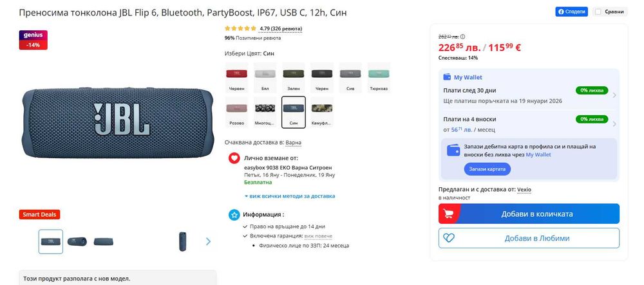Tick the Сравни compare checkbox
Screen dimensions: 644x285
pos(598,12)
